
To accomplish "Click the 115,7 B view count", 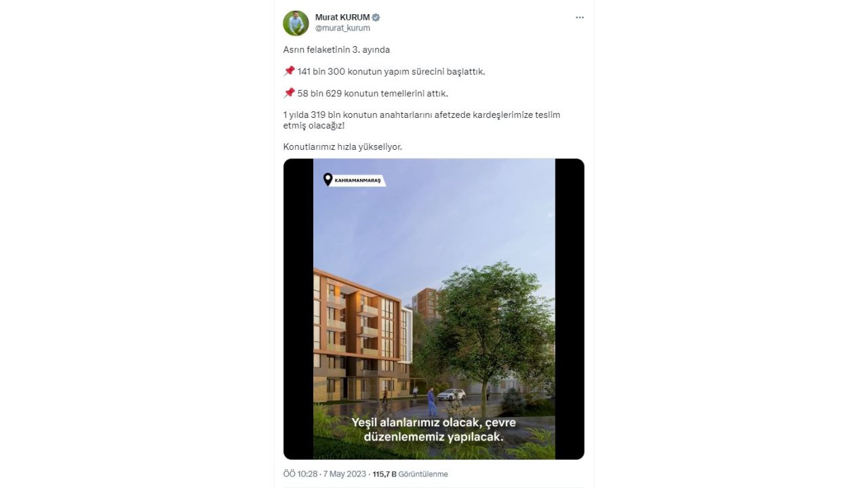I will (x=384, y=474).
